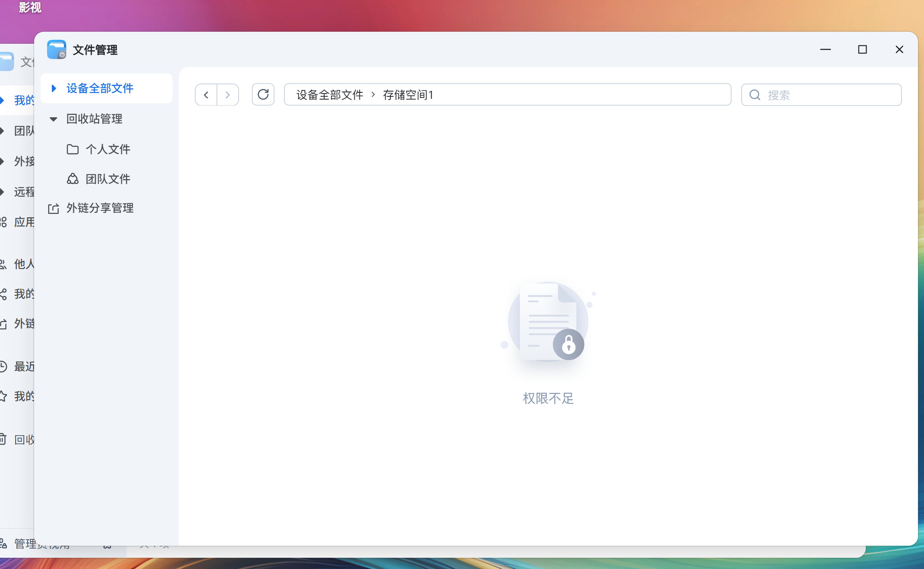Click the search magnifier icon
Screen dimensions: 924x569
(755, 95)
